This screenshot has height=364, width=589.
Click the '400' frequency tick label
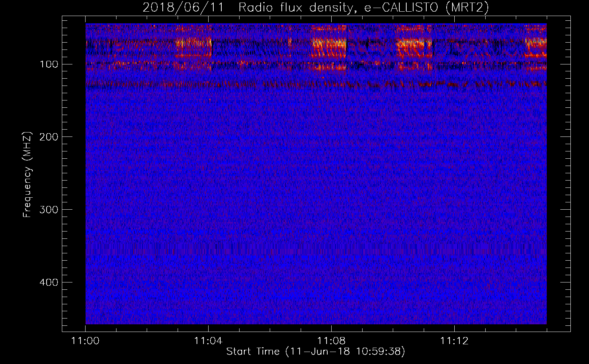(49, 282)
